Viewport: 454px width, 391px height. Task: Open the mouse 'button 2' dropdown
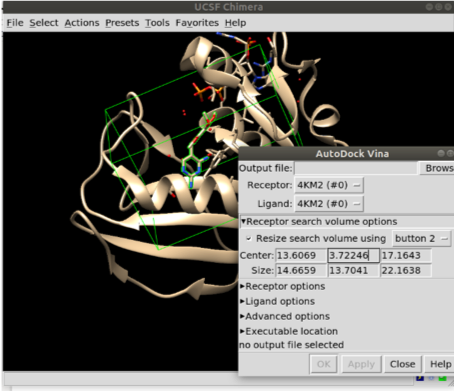coord(422,239)
